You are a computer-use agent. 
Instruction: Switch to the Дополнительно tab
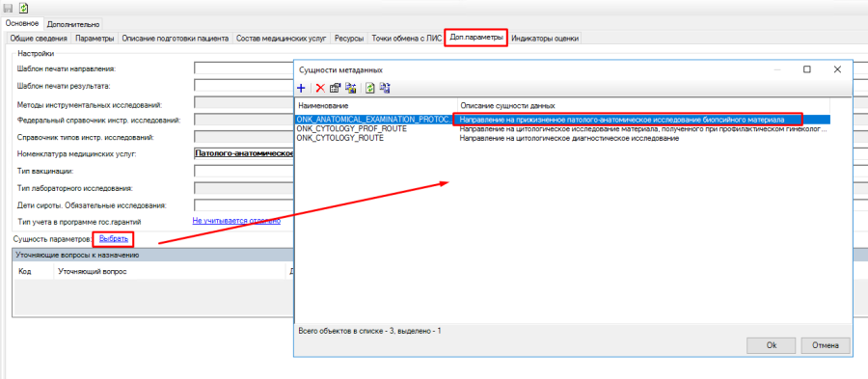click(73, 24)
